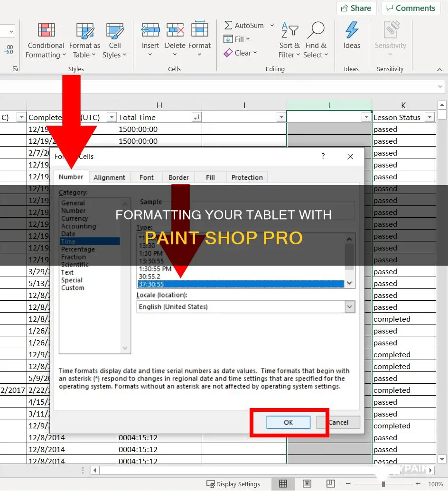448x491 pixels.
Task: Open Find & Select magnifier
Action: pyautogui.click(x=316, y=41)
